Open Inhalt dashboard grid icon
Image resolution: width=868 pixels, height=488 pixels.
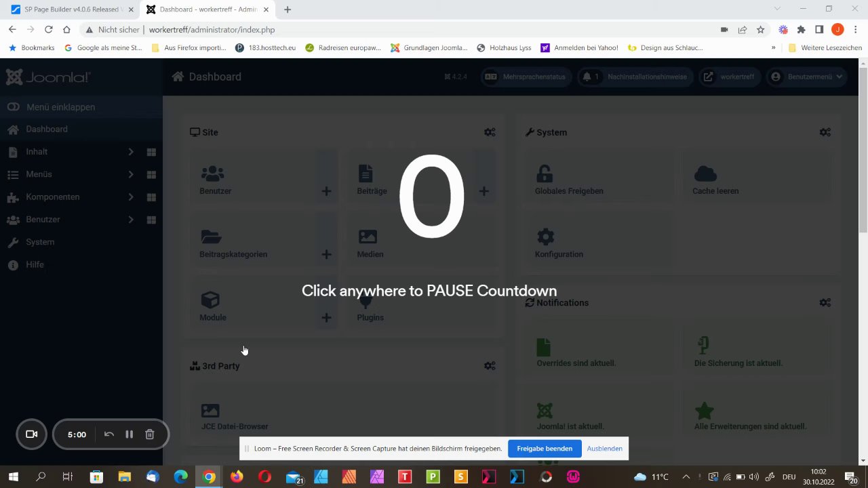(x=152, y=152)
